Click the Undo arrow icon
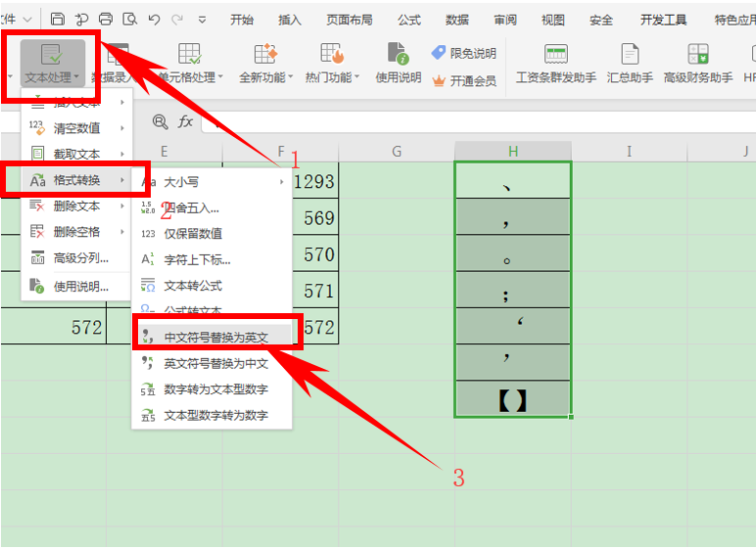Viewport: 756px width, 548px height. tap(155, 20)
